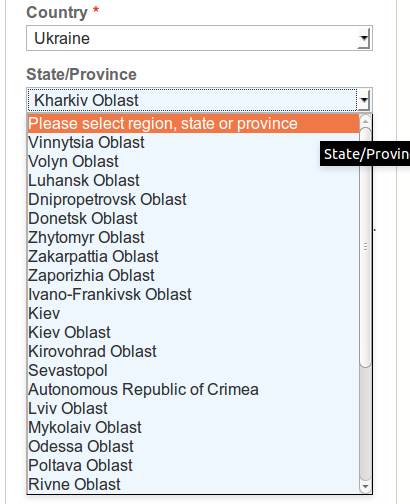Screen dimensions: 410x504
Task: Choose Zaporizhia Oblast option
Action: tap(193, 276)
